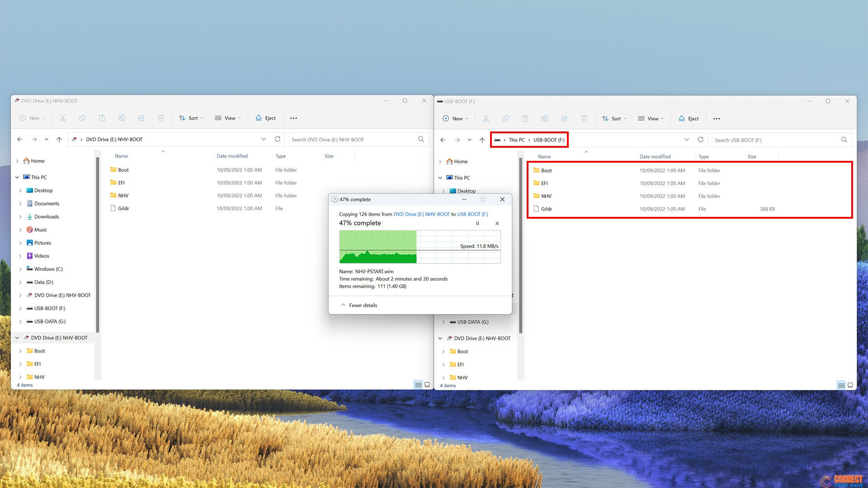This screenshot has height=488, width=868.
Task: Open See more options in DVD Drive window
Action: (293, 118)
